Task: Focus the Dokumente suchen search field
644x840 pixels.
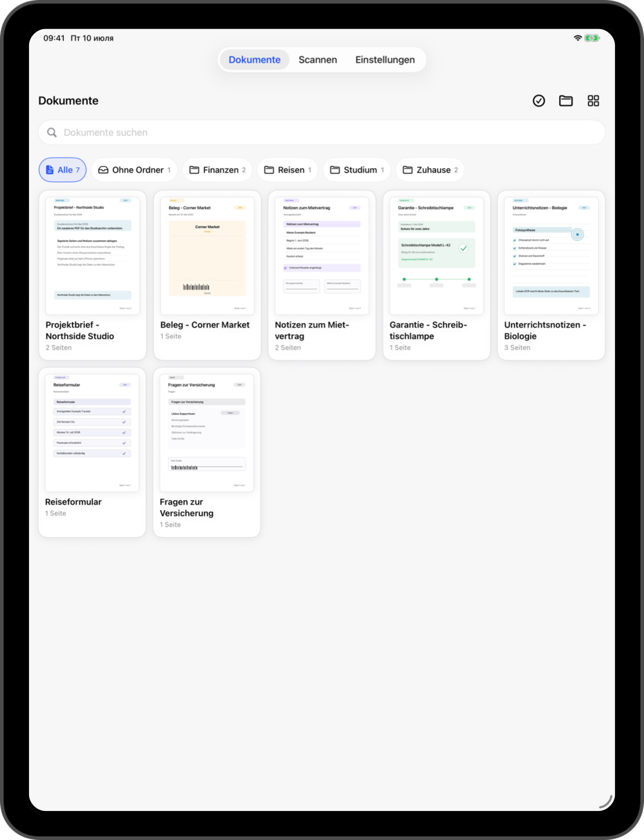Action: 322,133
